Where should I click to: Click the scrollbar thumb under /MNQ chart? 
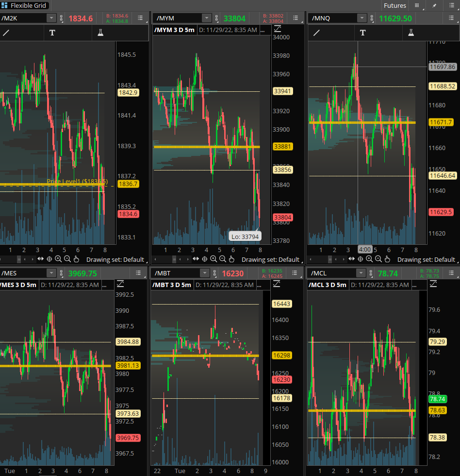point(330,259)
